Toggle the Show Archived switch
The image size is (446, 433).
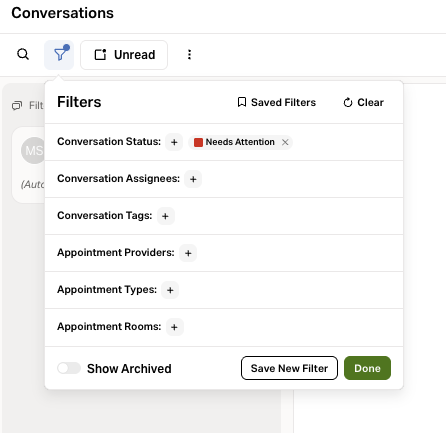(69, 368)
